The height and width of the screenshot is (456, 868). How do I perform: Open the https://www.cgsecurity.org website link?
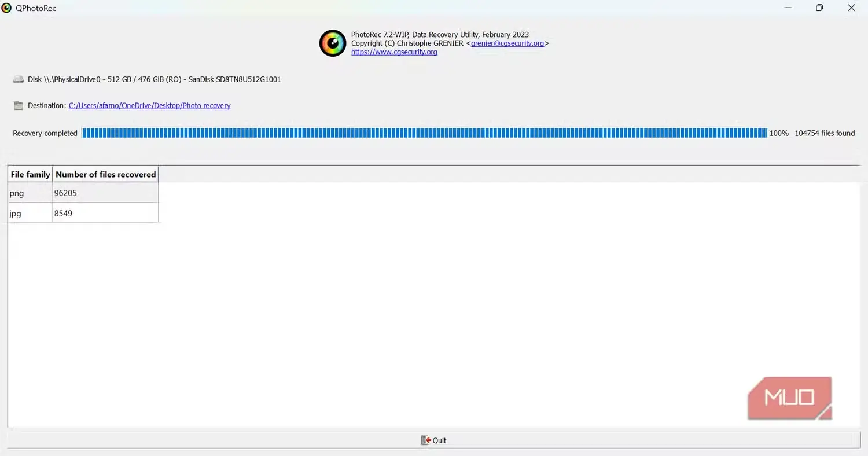(x=394, y=52)
